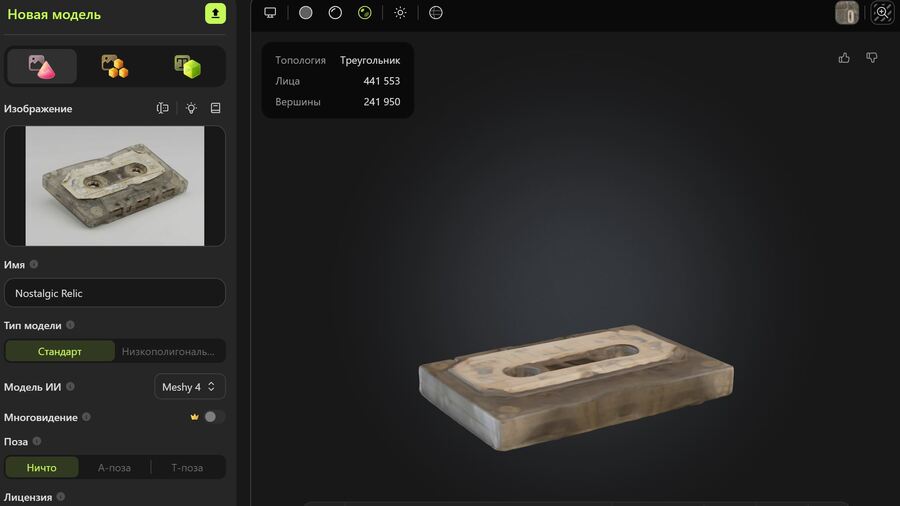900x506 pixels.
Task: Click the Nostalgic Relic name field
Action: click(x=115, y=293)
